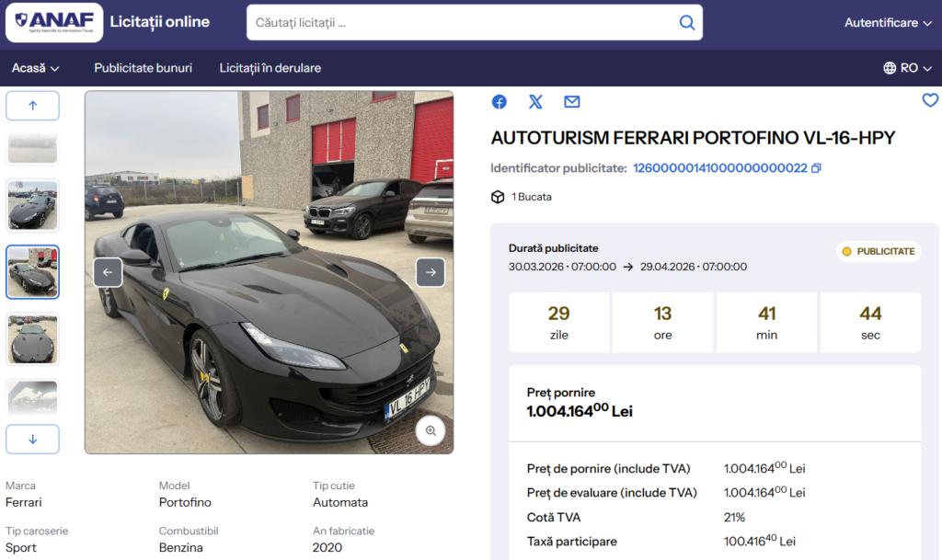Share the listing via email
The width and height of the screenshot is (942, 560).
(x=571, y=102)
